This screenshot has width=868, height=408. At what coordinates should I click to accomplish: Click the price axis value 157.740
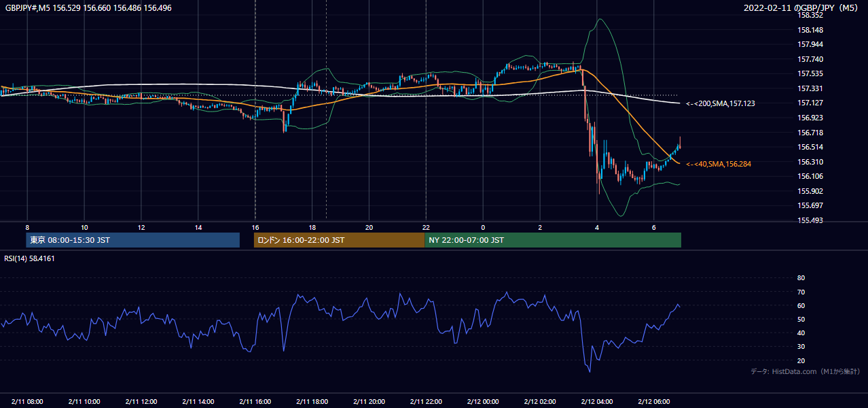point(810,59)
